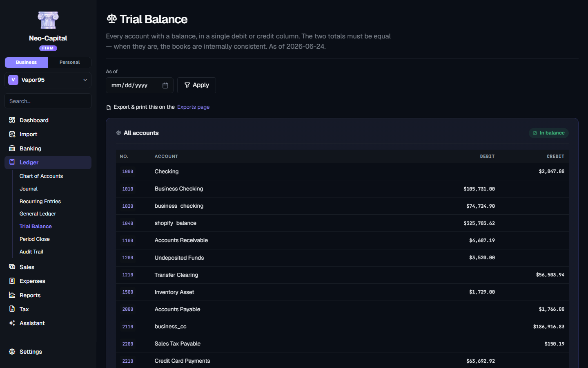Image resolution: width=588 pixels, height=368 pixels.
Task: Focus the sidebar Search field
Action: pyautogui.click(x=48, y=101)
